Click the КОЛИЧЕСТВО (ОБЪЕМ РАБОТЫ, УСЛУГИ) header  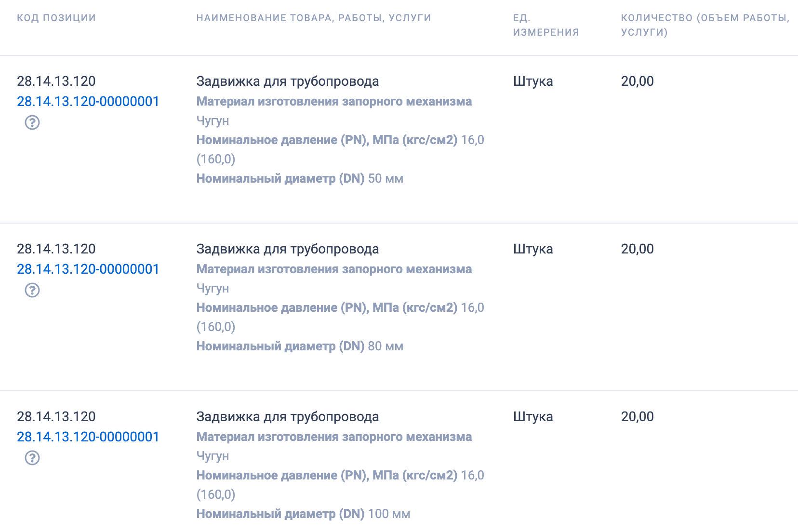[705, 25]
